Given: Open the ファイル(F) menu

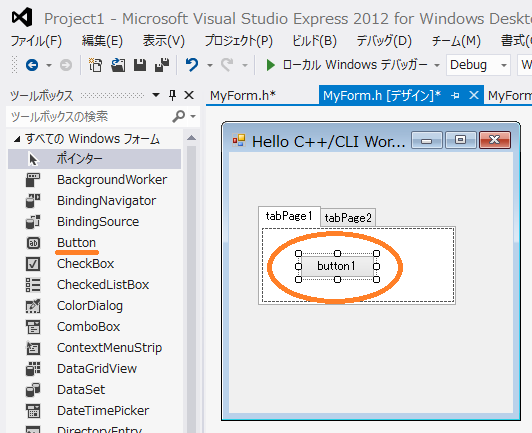Looking at the screenshot, I should [36, 41].
